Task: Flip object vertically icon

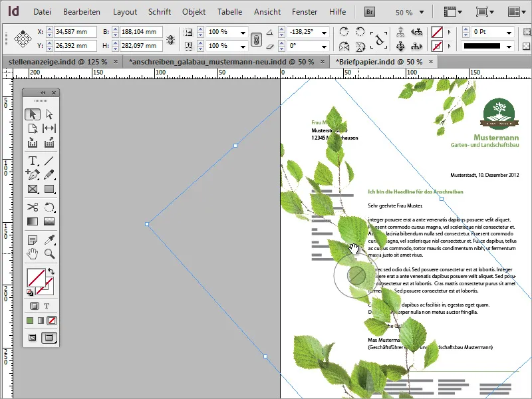Action: pyautogui.click(x=360, y=46)
